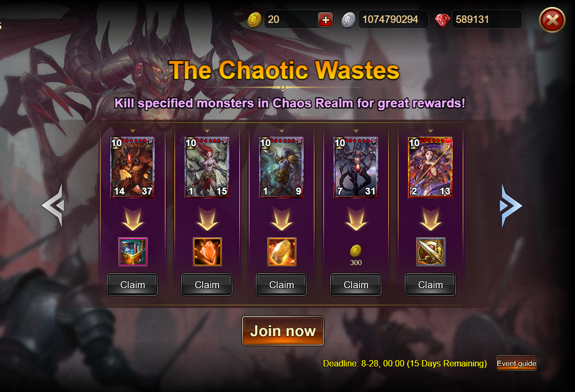Claim the reward for the red demon monster
Screen dimensions: 575x392
point(132,285)
